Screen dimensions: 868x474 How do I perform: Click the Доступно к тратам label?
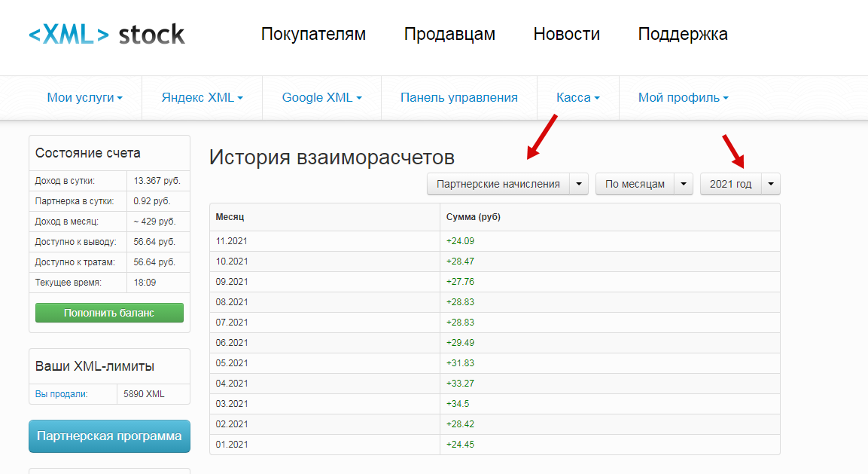[75, 262]
